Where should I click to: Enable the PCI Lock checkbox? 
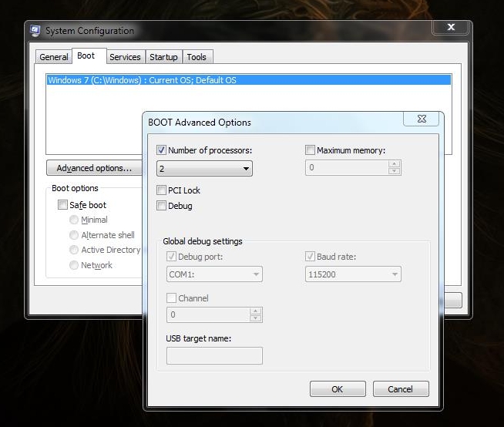pos(161,190)
